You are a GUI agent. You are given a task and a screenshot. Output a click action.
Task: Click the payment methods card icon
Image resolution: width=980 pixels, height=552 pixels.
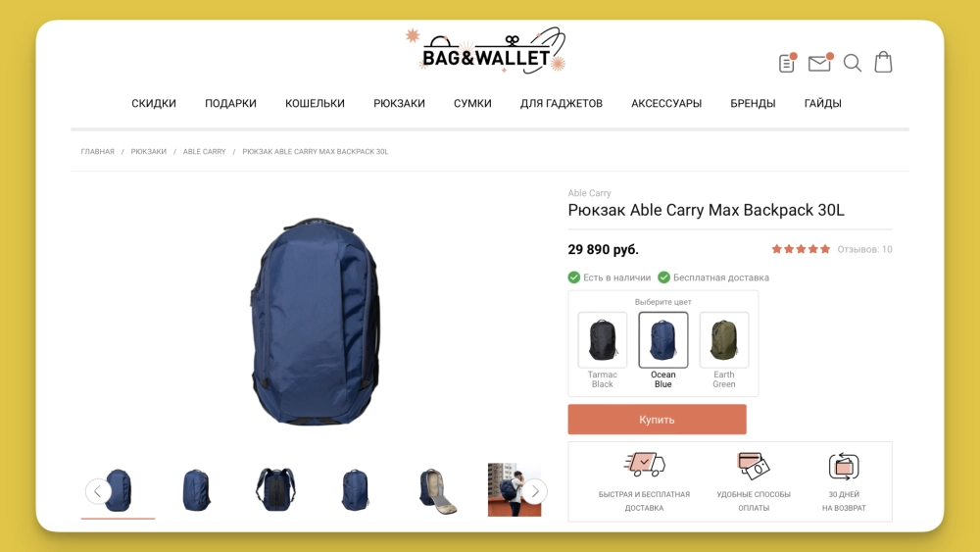(x=753, y=466)
